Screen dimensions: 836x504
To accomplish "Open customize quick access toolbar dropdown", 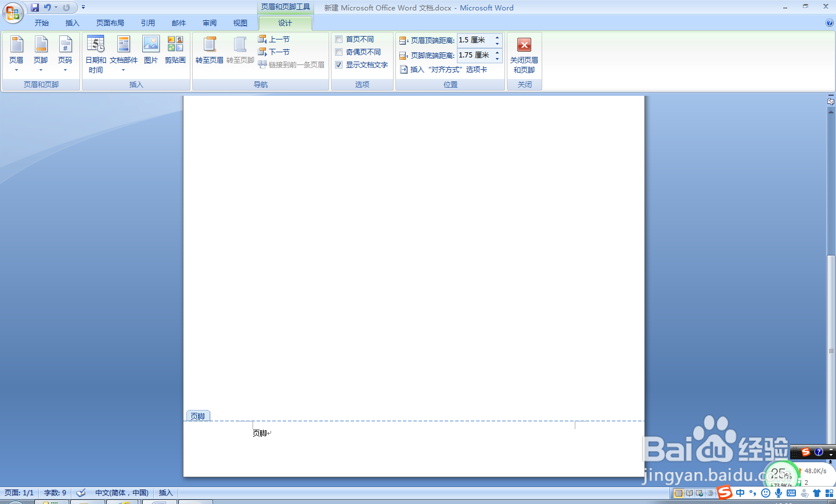I will (x=83, y=8).
